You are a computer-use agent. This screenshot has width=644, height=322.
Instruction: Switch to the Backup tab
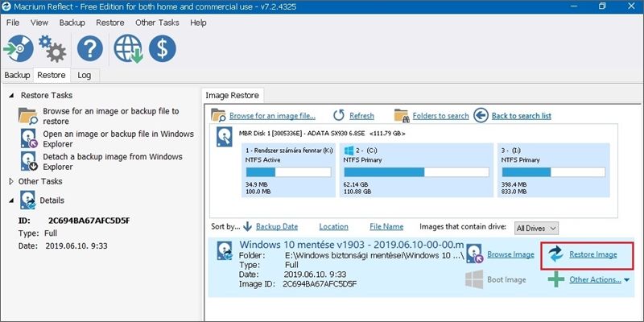click(17, 75)
